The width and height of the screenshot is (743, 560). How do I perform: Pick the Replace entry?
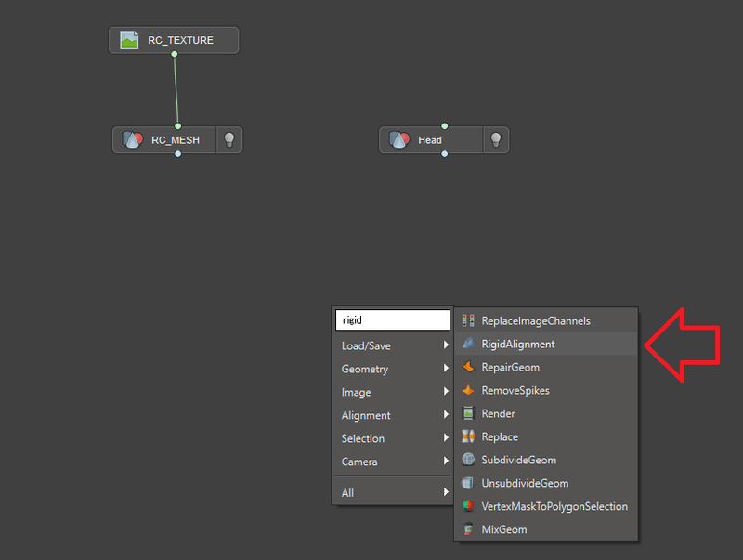pyautogui.click(x=546, y=436)
